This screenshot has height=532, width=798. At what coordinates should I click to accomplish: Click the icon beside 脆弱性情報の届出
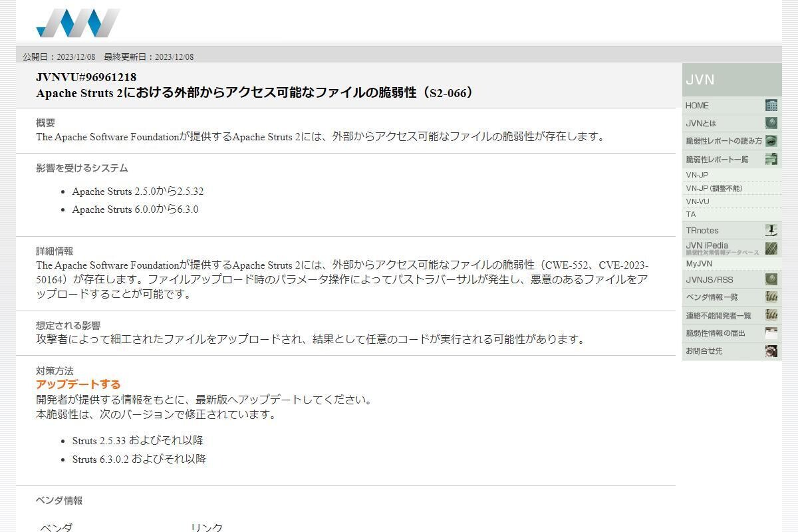coord(771,332)
